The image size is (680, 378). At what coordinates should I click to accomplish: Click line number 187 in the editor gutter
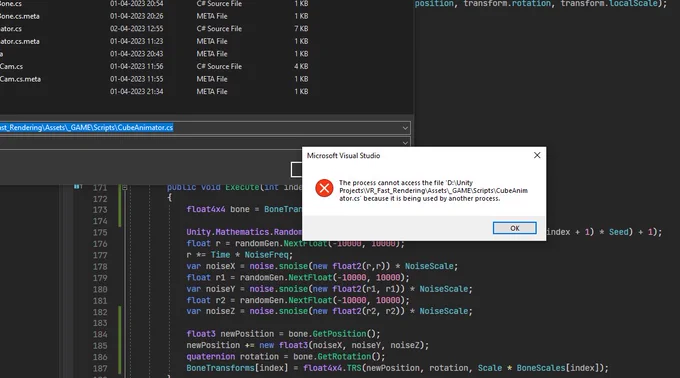100,368
